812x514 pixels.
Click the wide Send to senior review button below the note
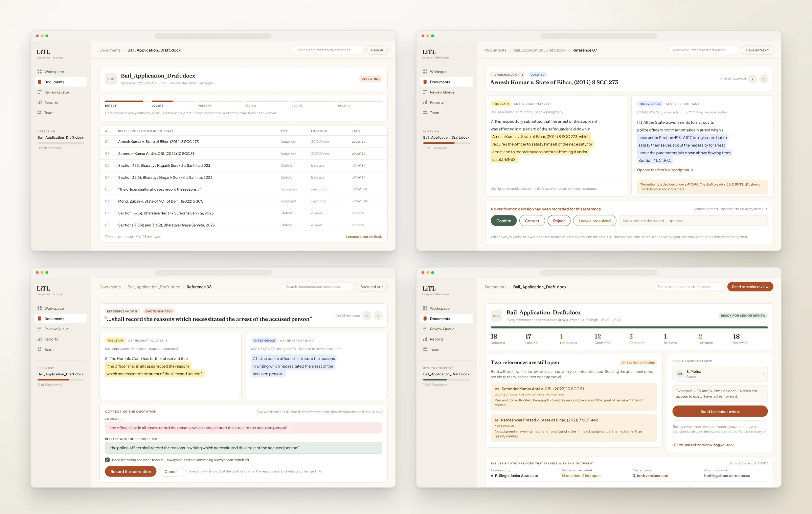720,411
